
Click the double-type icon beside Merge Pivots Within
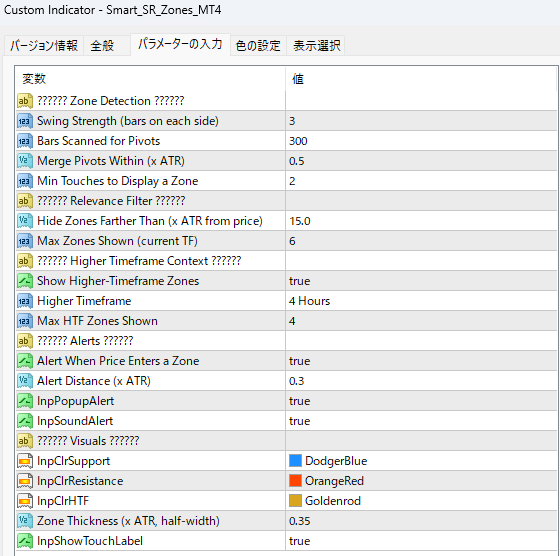(25, 161)
